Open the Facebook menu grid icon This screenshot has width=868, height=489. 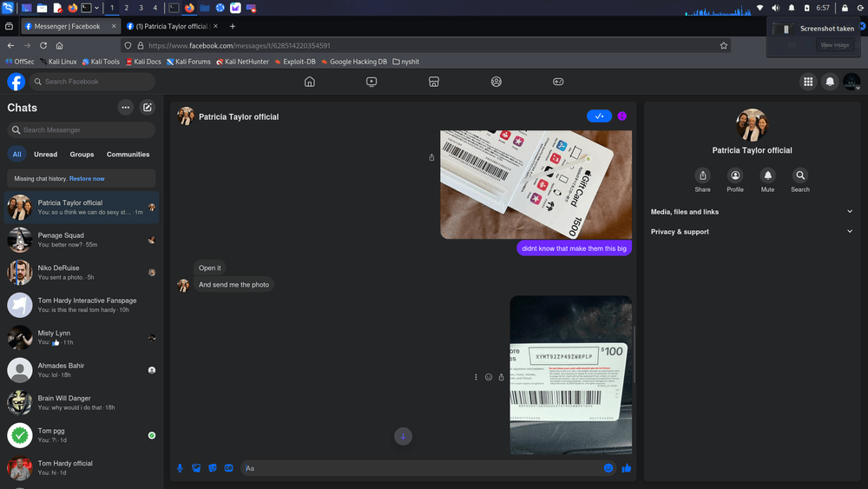pos(808,82)
